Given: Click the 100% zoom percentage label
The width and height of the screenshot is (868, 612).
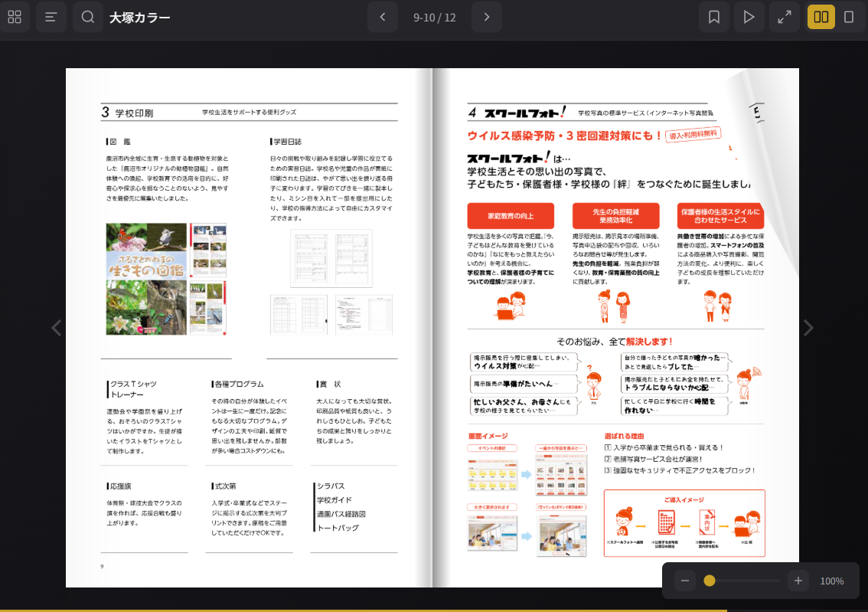Looking at the screenshot, I should [x=831, y=581].
